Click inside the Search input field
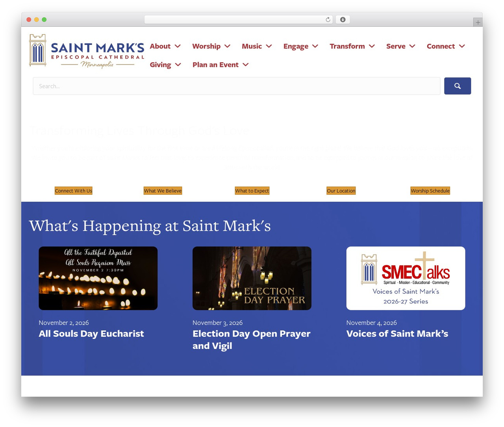Screen dimensions: 504x427 [236, 86]
